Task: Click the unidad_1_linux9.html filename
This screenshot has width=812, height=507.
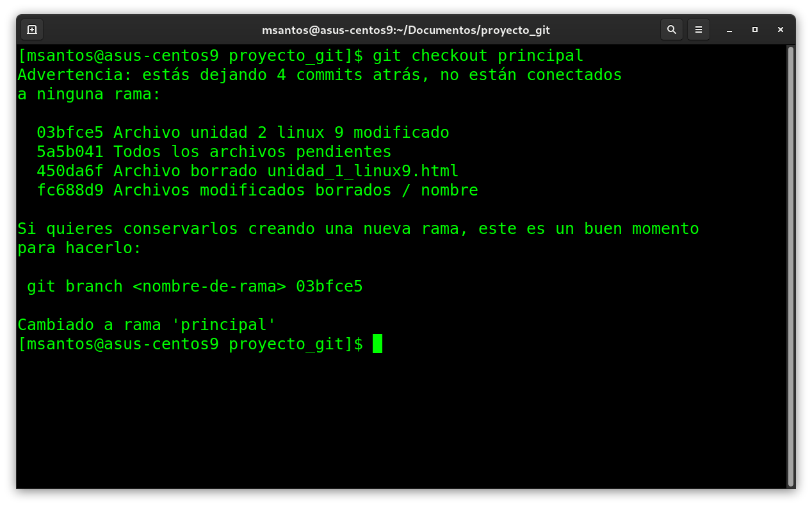Action: point(362,171)
